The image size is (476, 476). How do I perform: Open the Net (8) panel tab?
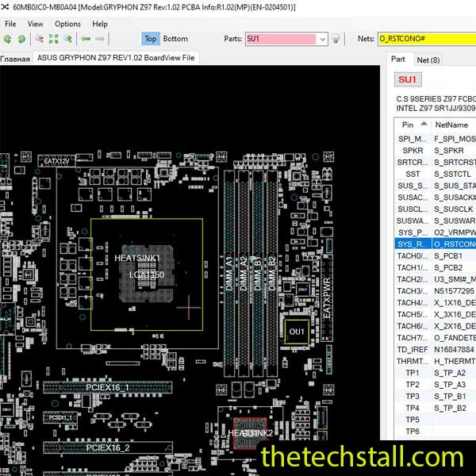point(428,60)
